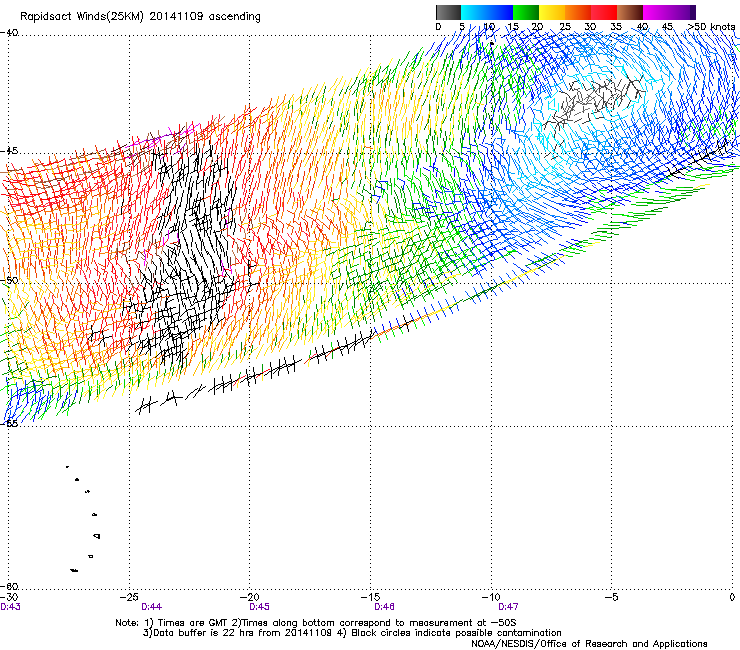The image size is (740, 650).
Task: Click the blue 5-15 knots color segment
Action: coord(487,12)
